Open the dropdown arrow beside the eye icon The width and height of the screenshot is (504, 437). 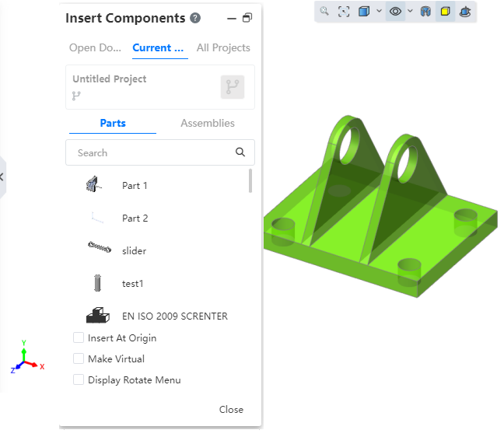point(410,12)
